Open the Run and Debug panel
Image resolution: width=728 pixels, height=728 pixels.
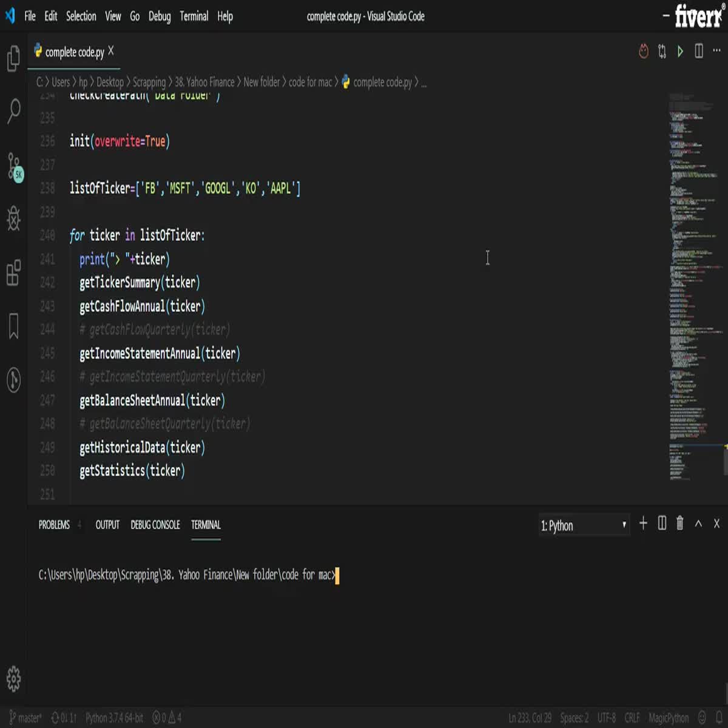13,220
